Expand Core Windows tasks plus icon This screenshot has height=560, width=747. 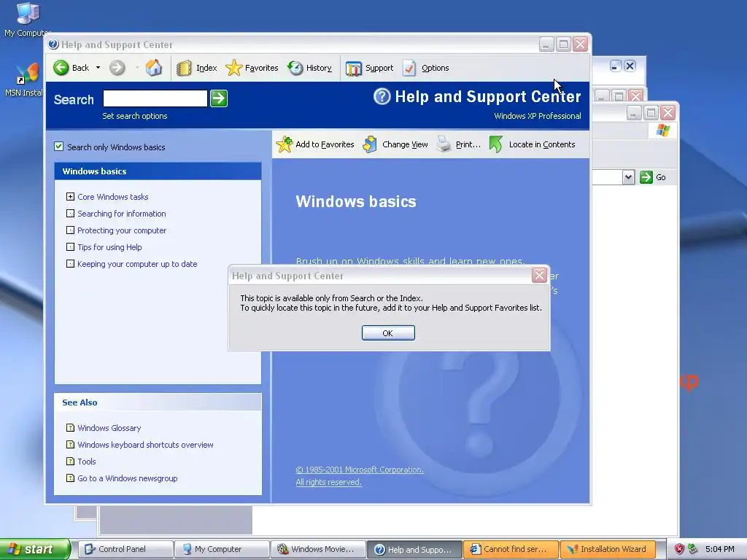click(70, 196)
